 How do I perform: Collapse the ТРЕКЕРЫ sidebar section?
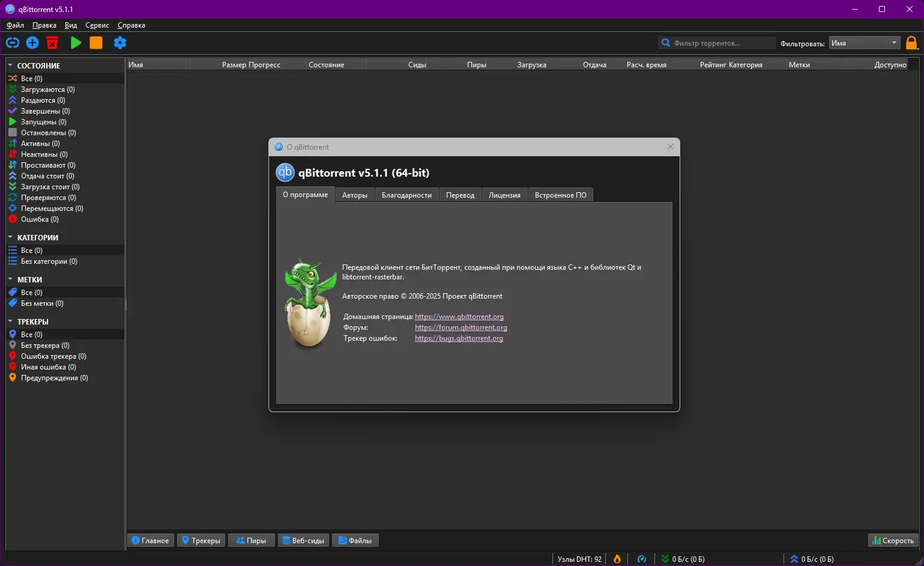pos(10,321)
